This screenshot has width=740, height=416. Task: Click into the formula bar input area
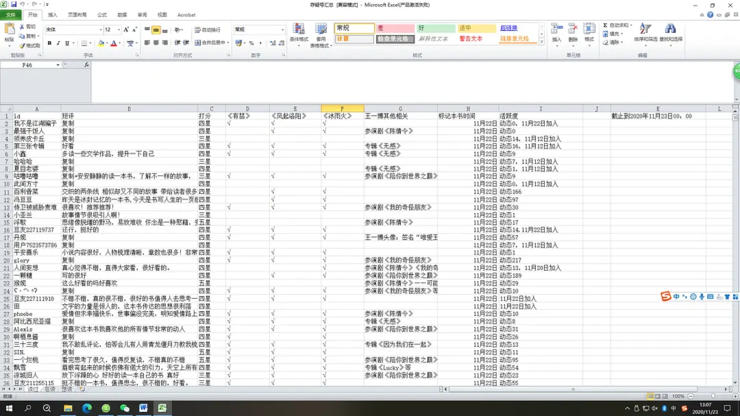[x=411, y=81]
